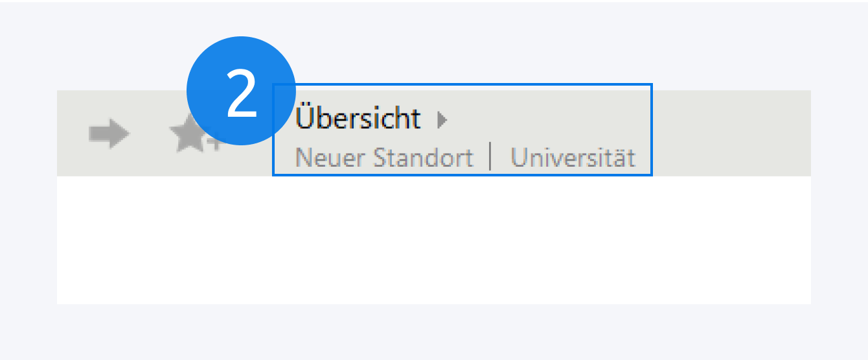Open the Übersicht breadcrumb
The image size is (868, 360).
point(358,119)
